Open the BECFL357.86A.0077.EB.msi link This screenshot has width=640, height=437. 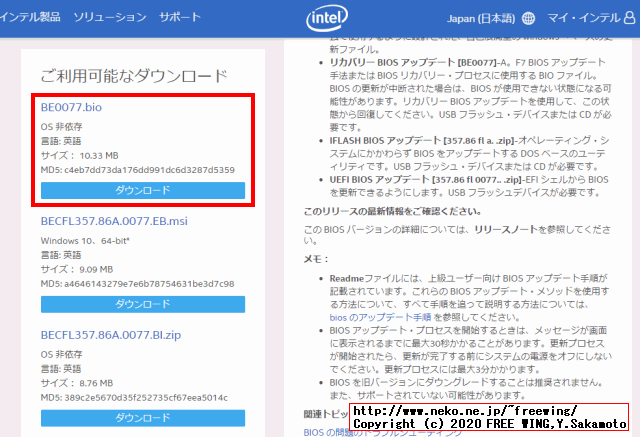(114, 221)
